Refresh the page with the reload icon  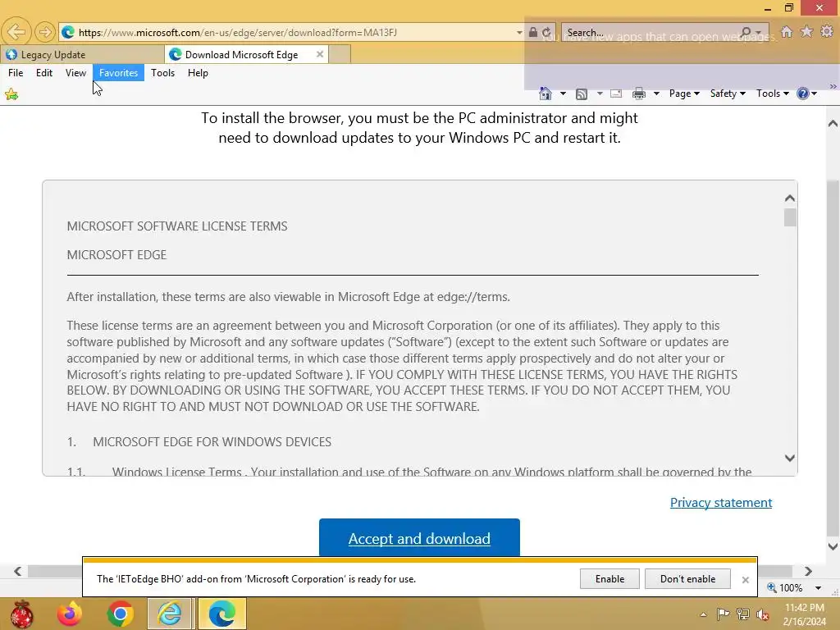(x=546, y=32)
